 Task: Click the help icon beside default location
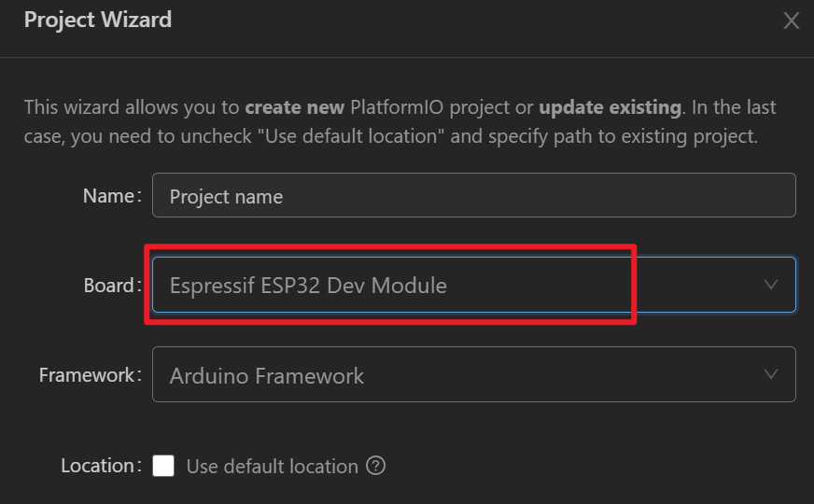pyautogui.click(x=375, y=466)
